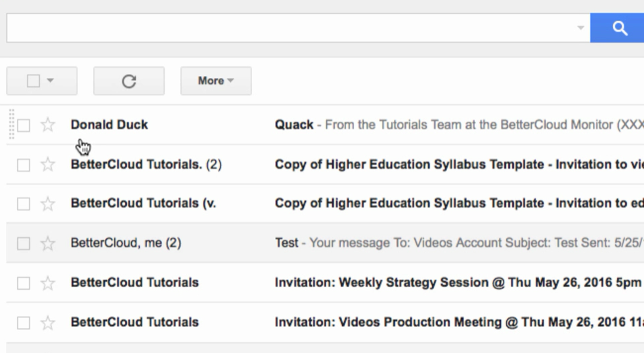This screenshot has width=644, height=353.
Task: Open Invitation: Weekly Strategy Session email
Action: point(458,282)
